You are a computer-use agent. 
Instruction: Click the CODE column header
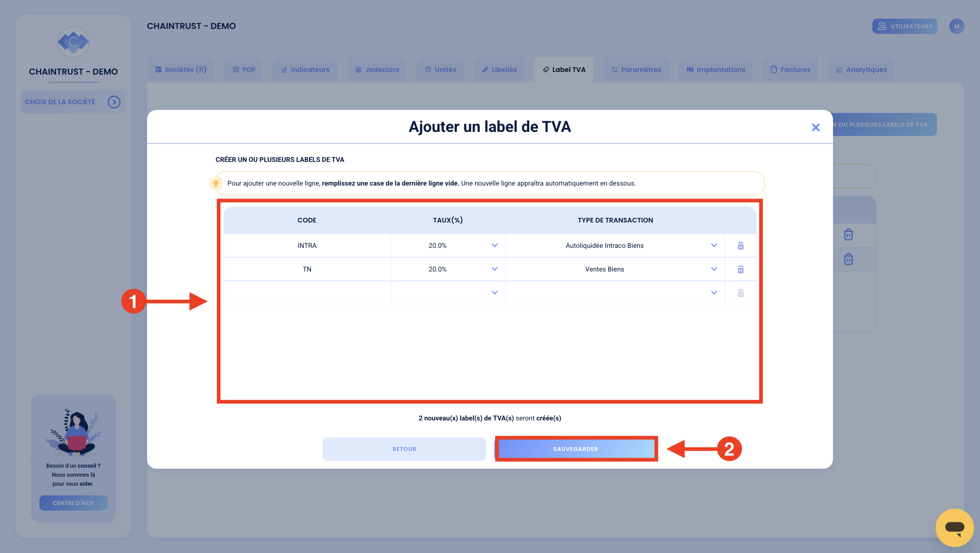click(307, 220)
